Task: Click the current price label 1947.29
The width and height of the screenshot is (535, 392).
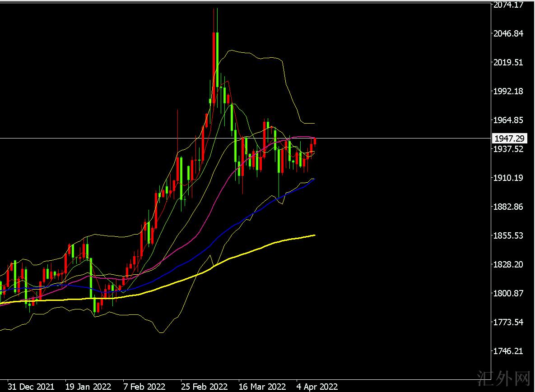Action: pyautogui.click(x=509, y=138)
